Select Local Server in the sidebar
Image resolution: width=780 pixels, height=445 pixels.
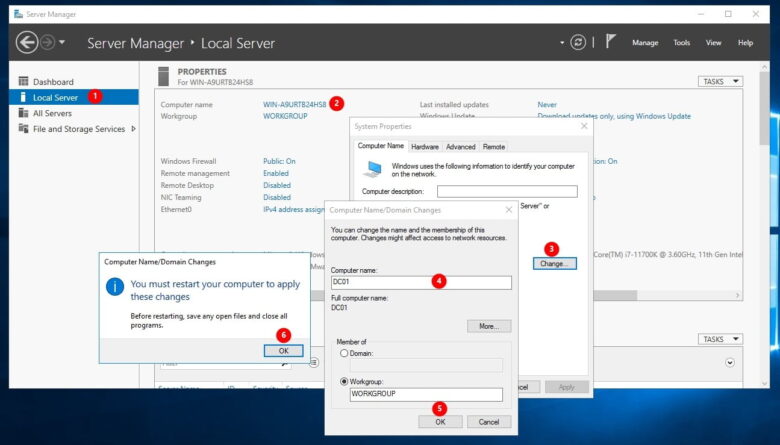[x=74, y=97]
